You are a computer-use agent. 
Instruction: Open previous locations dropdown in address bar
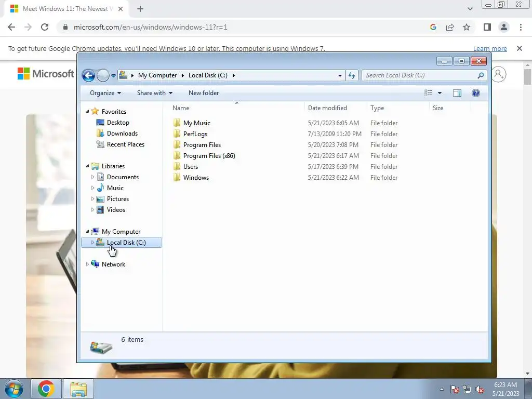pyautogui.click(x=340, y=75)
